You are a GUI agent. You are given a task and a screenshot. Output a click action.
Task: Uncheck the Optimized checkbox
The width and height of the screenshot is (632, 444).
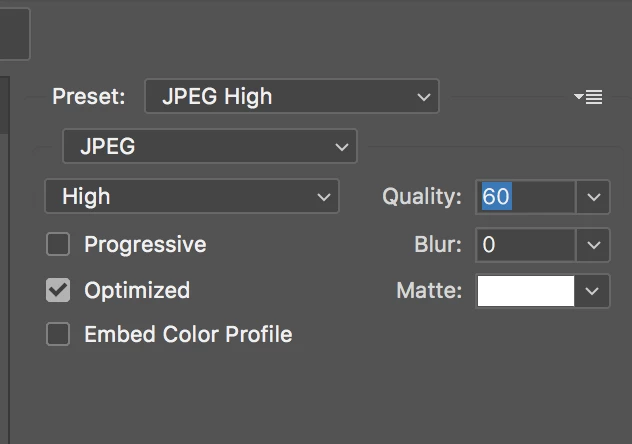[x=58, y=291]
